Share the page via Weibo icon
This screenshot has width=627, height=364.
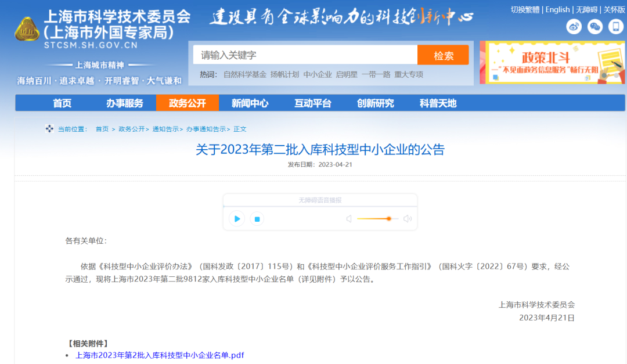pos(574,27)
